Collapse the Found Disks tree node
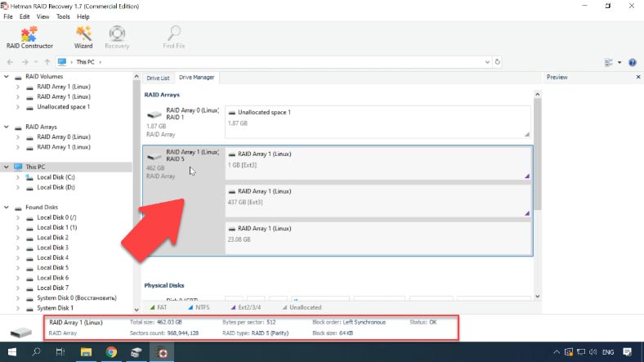 [7, 208]
